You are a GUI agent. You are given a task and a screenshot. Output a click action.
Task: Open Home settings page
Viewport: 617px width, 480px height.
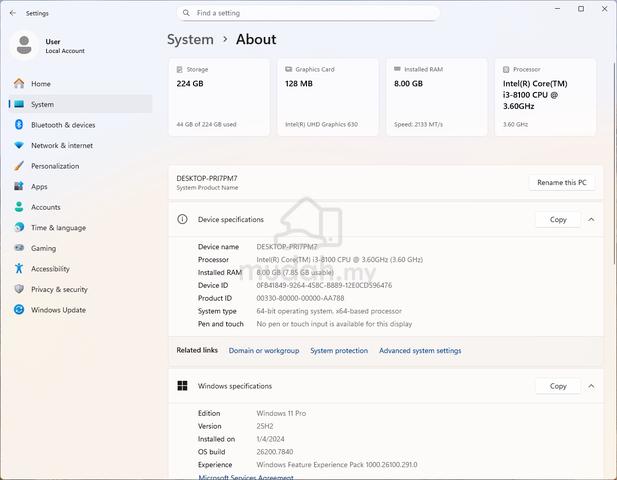(x=80, y=84)
